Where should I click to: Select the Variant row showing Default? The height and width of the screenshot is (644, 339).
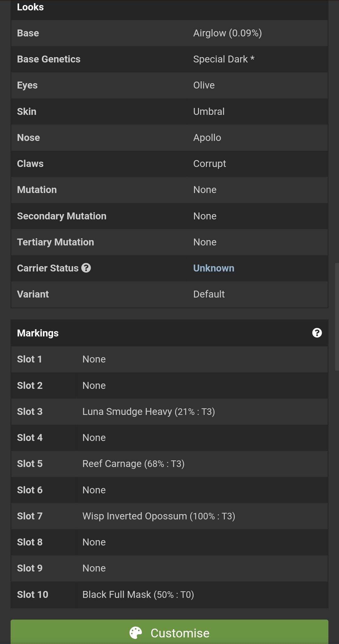click(169, 294)
